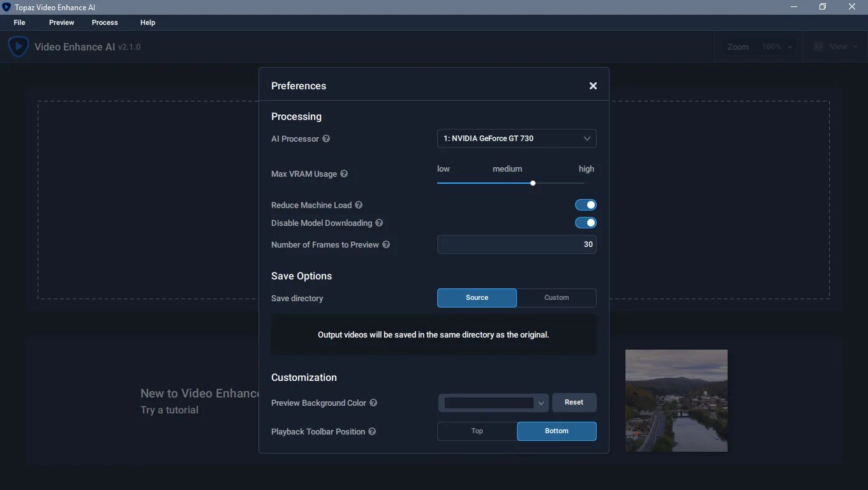Image resolution: width=868 pixels, height=490 pixels.
Task: Show help for Disable Model Downloading
Action: [x=379, y=223]
